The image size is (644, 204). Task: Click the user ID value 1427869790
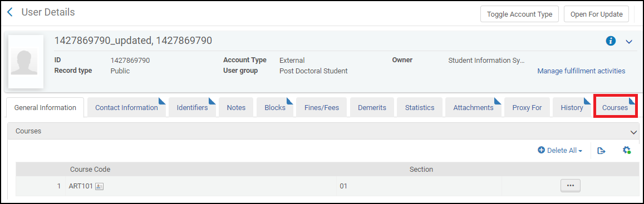point(130,61)
